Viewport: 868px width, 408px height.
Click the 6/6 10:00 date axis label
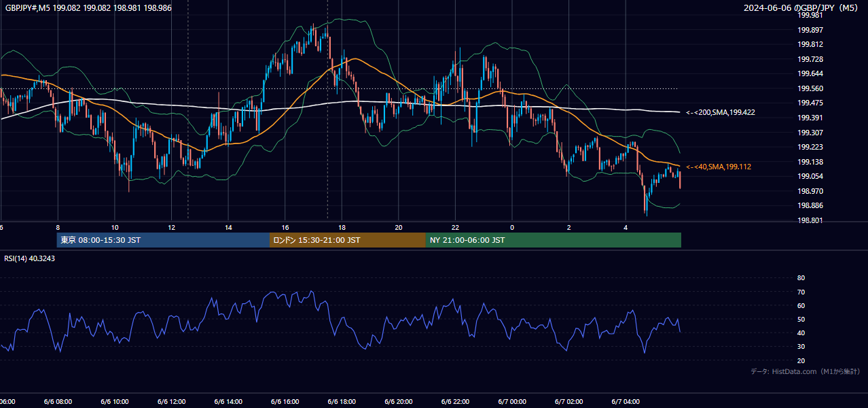point(115,402)
